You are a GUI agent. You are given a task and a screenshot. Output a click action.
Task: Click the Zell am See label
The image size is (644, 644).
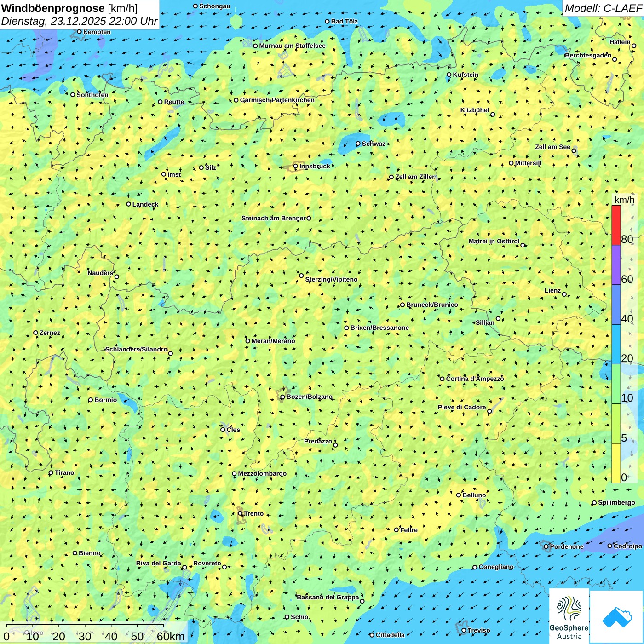pyautogui.click(x=552, y=147)
